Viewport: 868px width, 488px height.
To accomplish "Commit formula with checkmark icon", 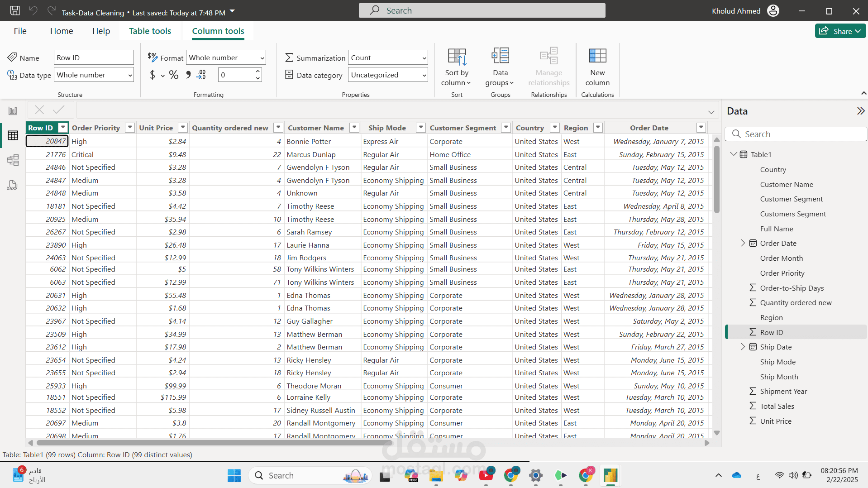I will coord(58,110).
